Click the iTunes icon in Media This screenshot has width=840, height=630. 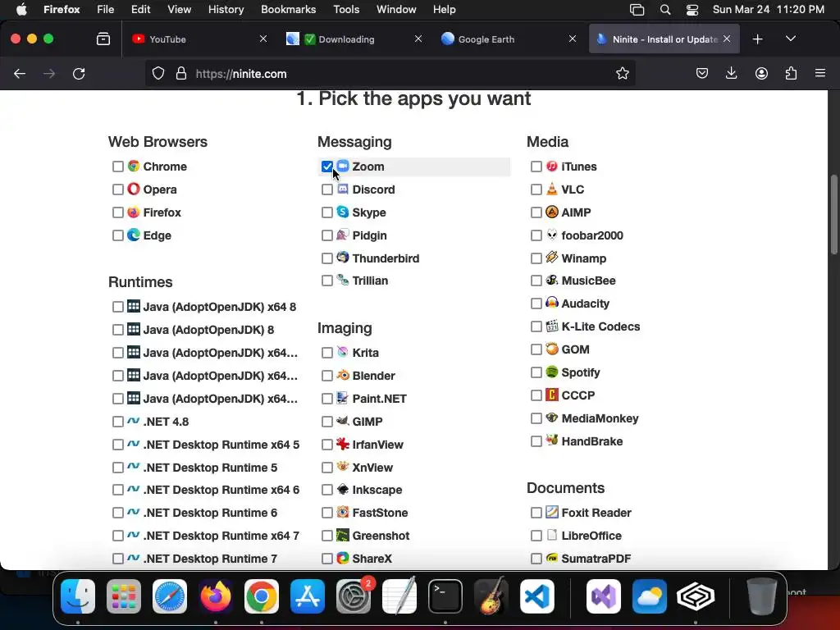tap(552, 166)
